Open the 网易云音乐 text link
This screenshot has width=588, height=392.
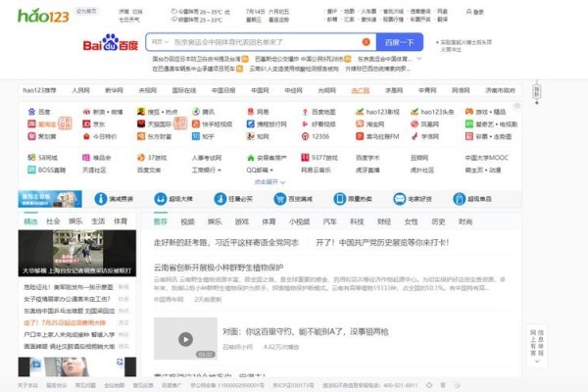[317, 170]
